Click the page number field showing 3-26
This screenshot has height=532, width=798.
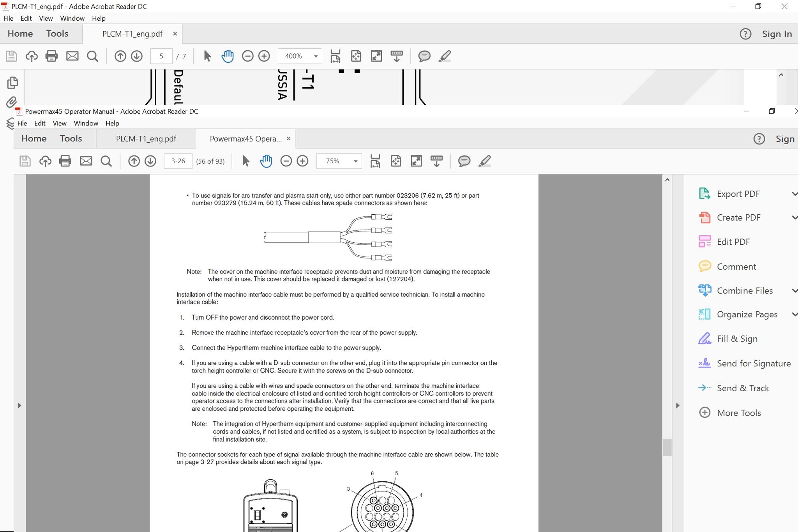click(178, 161)
